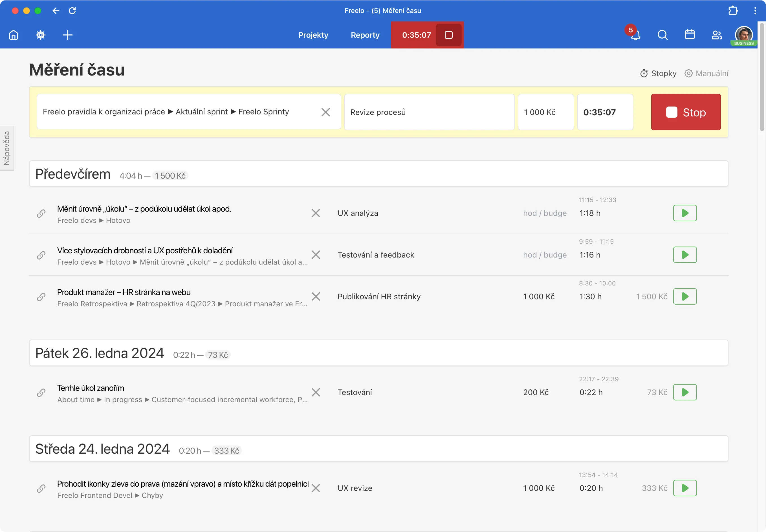Click the 11:15 - 12:33 time range
766x532 pixels.
click(x=598, y=200)
